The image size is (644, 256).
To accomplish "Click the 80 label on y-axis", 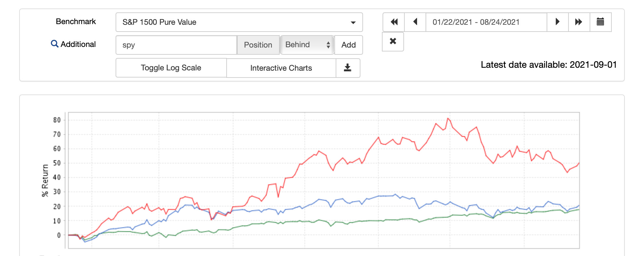I will [x=57, y=120].
